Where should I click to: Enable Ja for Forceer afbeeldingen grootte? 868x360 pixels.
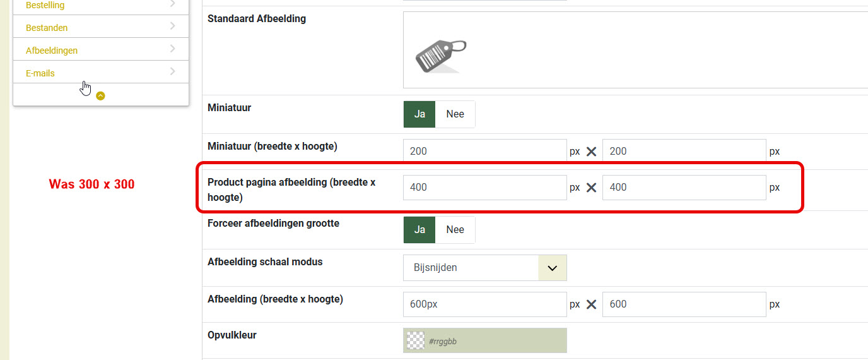(419, 230)
